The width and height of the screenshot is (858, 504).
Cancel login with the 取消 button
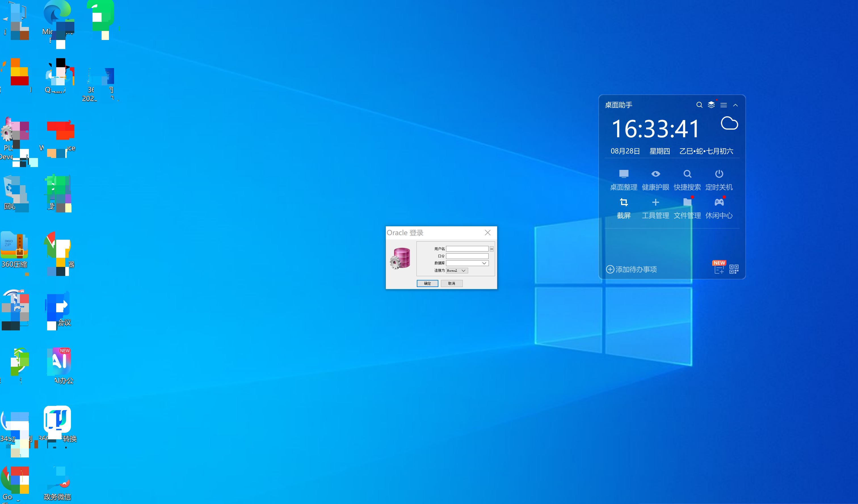(451, 283)
